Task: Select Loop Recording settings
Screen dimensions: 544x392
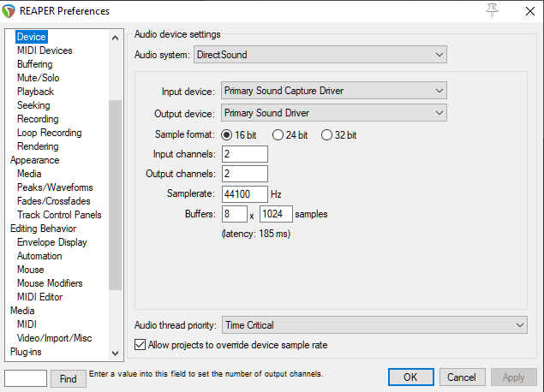Action: point(50,133)
